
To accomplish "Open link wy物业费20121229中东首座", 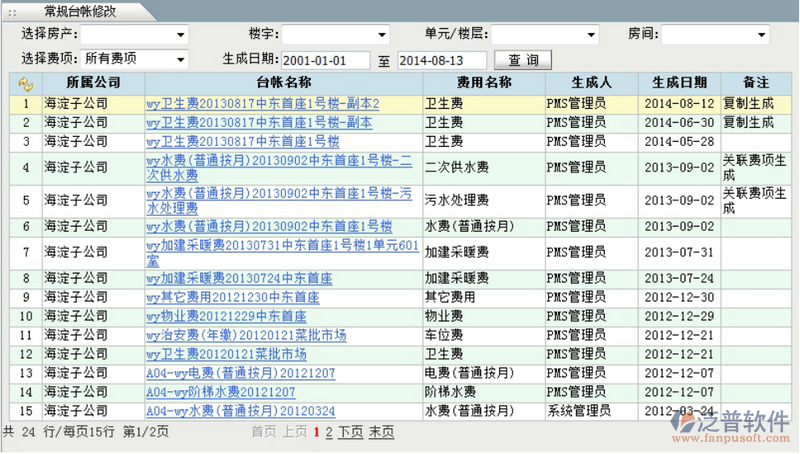I will point(226,316).
